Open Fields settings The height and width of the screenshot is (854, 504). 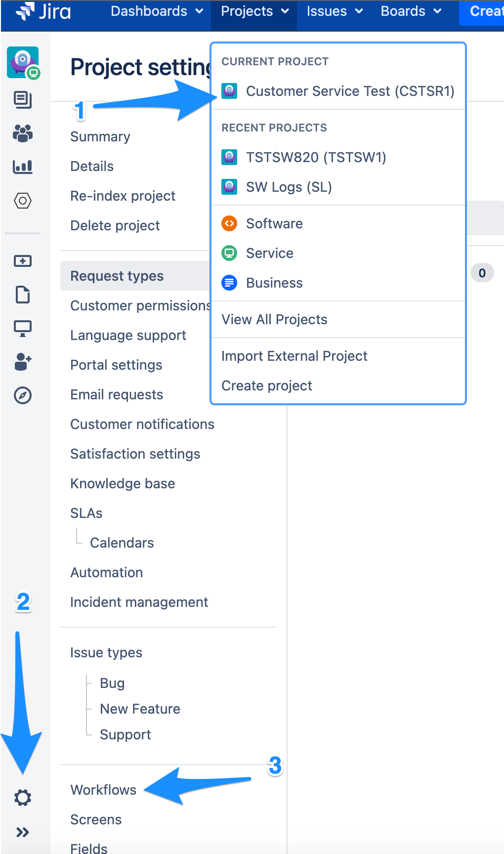pos(88,848)
